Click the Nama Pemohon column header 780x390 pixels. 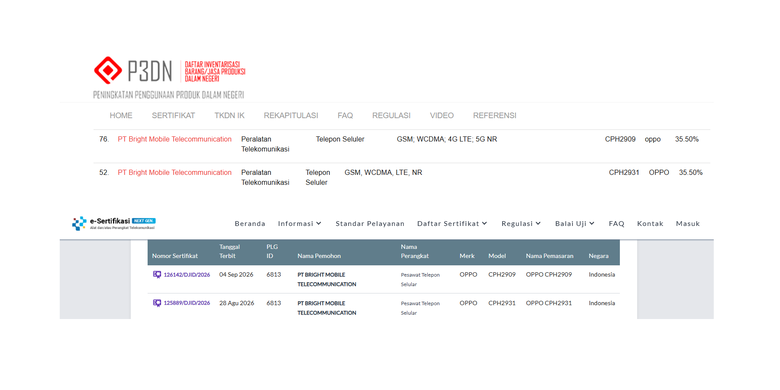click(x=319, y=256)
